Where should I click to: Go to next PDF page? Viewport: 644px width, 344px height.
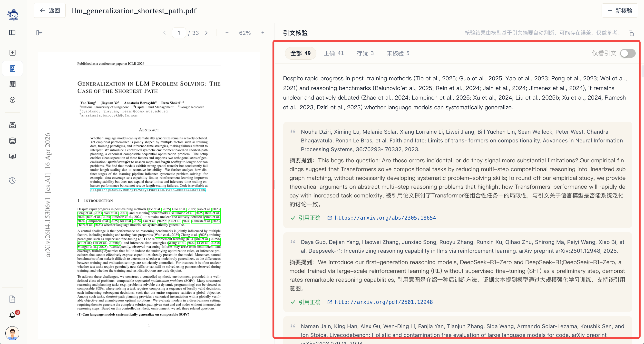(206, 33)
